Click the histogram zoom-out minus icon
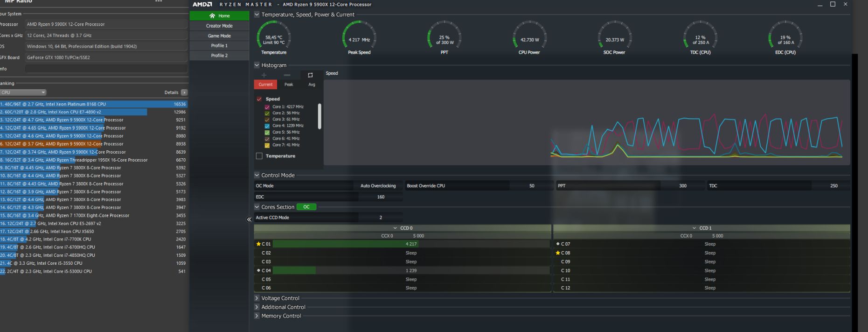The width and height of the screenshot is (868, 332). point(287,75)
